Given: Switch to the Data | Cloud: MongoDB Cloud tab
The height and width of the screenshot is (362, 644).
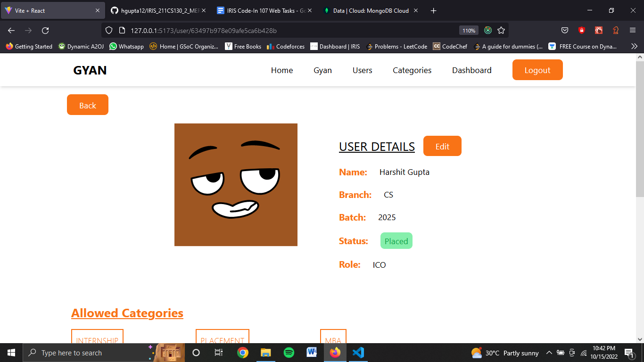Looking at the screenshot, I should (371, 10).
